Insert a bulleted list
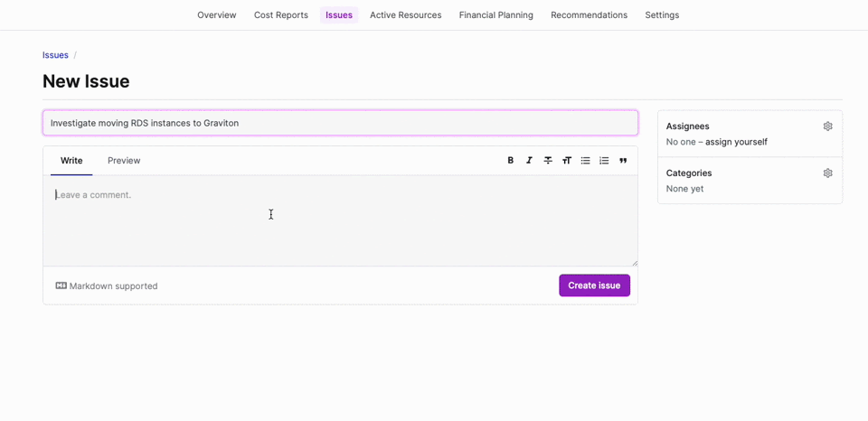 click(586, 161)
